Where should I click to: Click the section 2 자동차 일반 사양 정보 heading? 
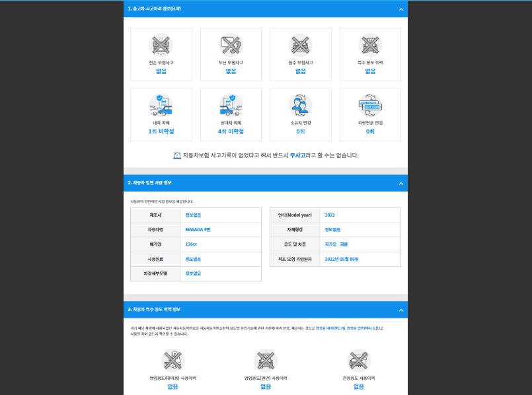point(149,183)
